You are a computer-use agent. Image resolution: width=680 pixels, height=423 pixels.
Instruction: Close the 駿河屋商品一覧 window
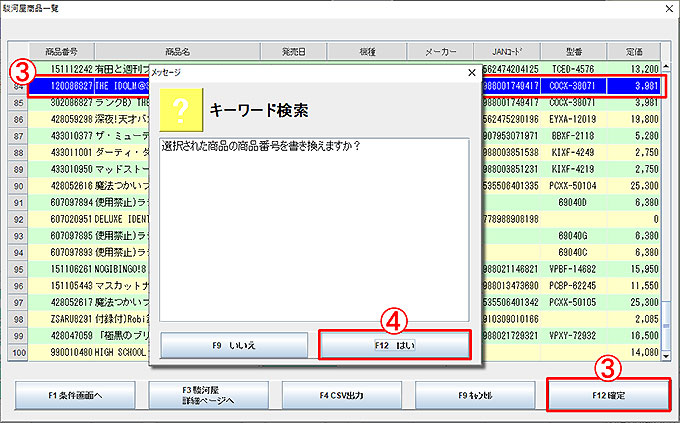(x=667, y=8)
